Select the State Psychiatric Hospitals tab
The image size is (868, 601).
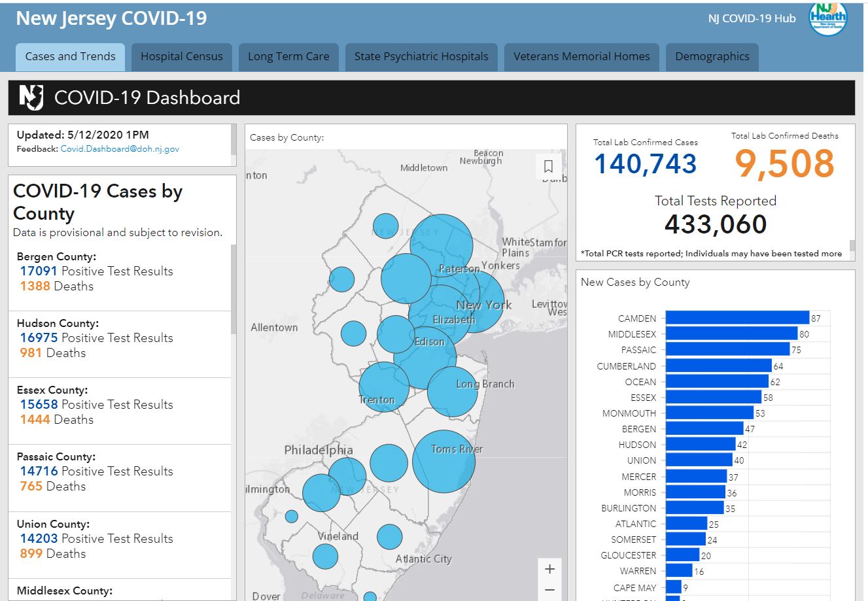(x=421, y=57)
